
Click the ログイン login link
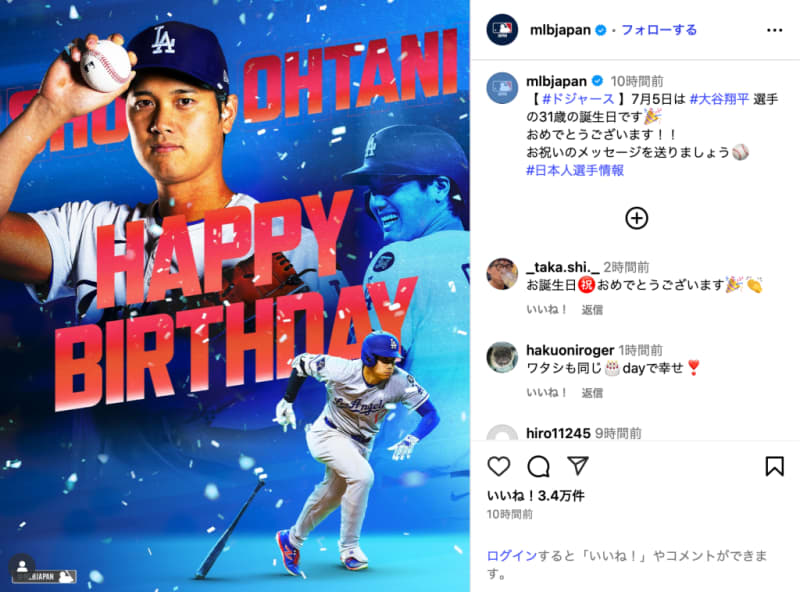pos(512,556)
